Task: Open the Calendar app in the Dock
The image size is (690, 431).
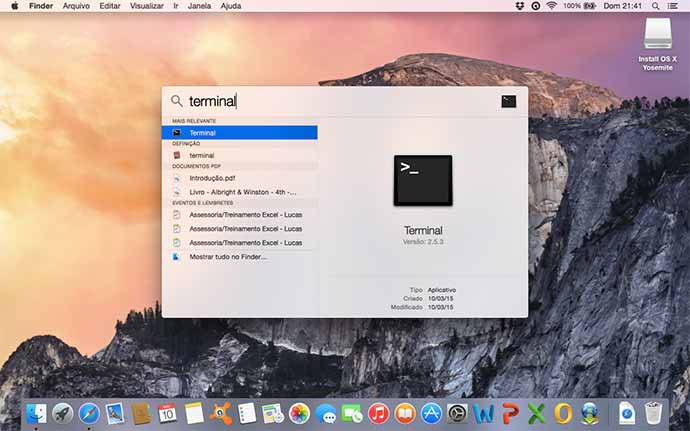Action: click(x=167, y=412)
